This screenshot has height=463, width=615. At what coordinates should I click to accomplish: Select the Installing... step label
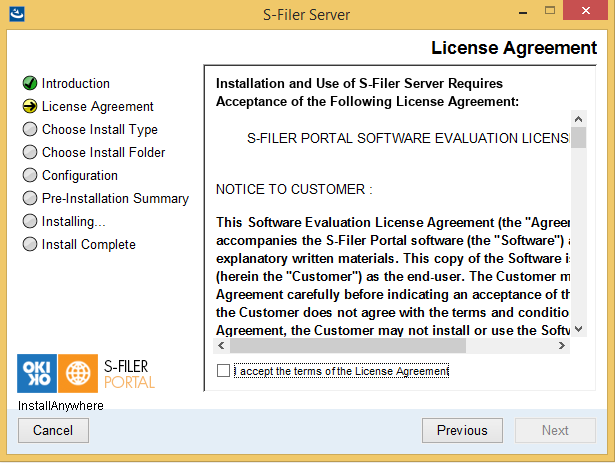(74, 221)
